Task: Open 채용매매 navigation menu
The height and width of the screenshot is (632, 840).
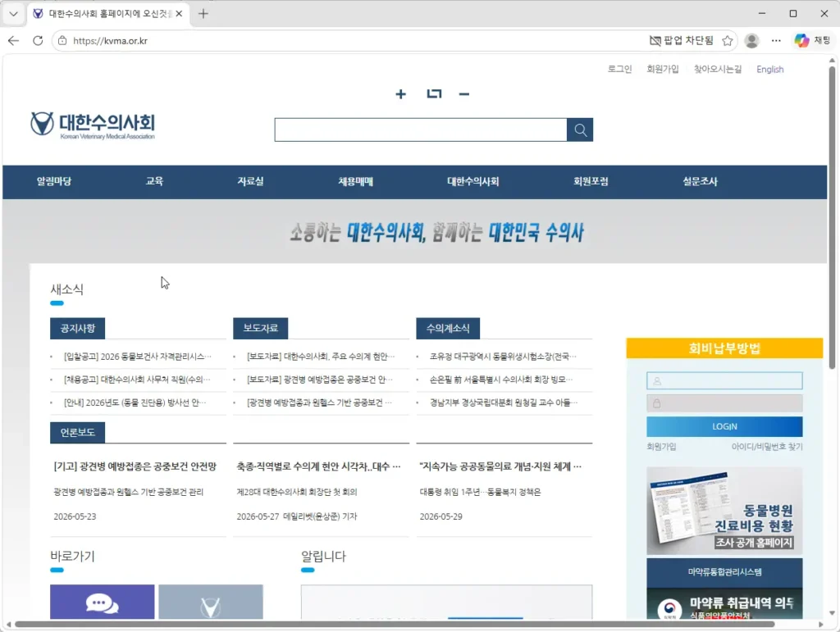Action: pos(355,181)
